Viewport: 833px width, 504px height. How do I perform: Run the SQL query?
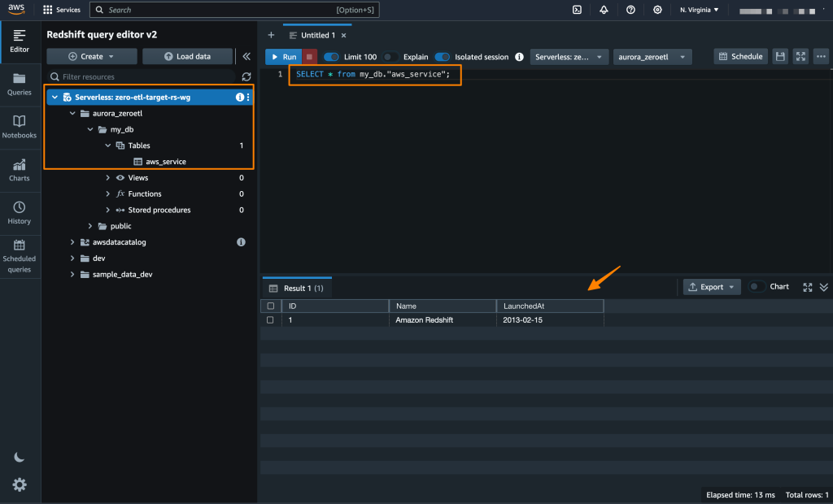pos(282,57)
